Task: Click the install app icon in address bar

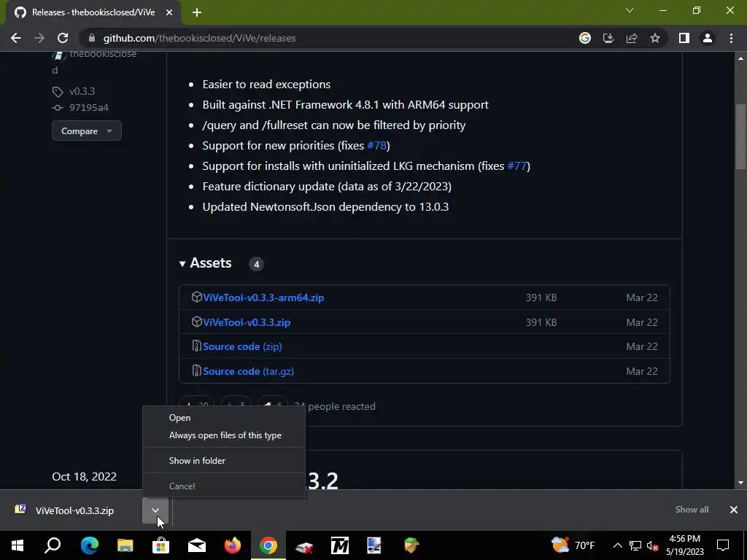Action: coord(608,38)
